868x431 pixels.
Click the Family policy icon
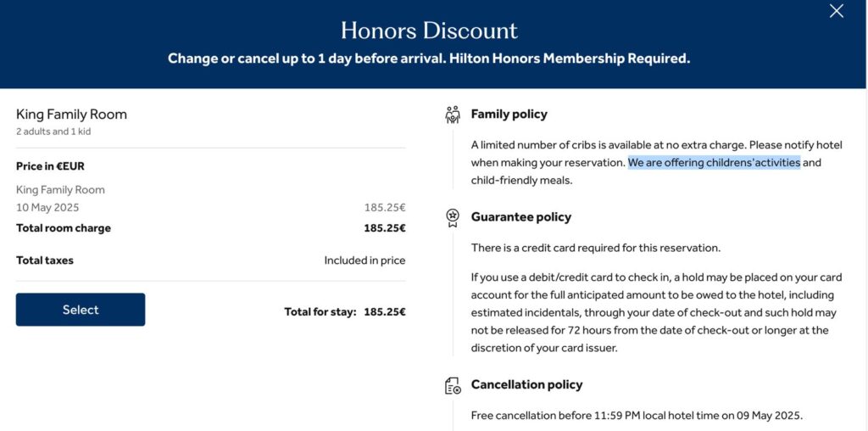click(x=453, y=115)
